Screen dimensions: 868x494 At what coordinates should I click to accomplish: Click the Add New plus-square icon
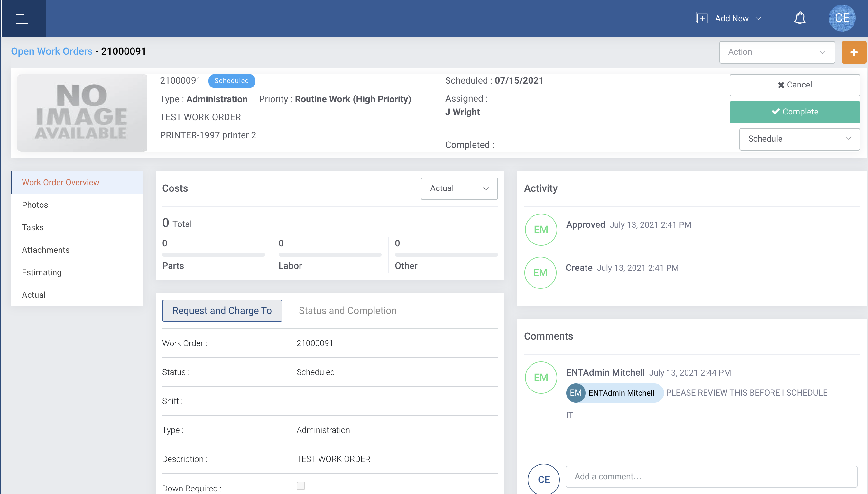701,18
